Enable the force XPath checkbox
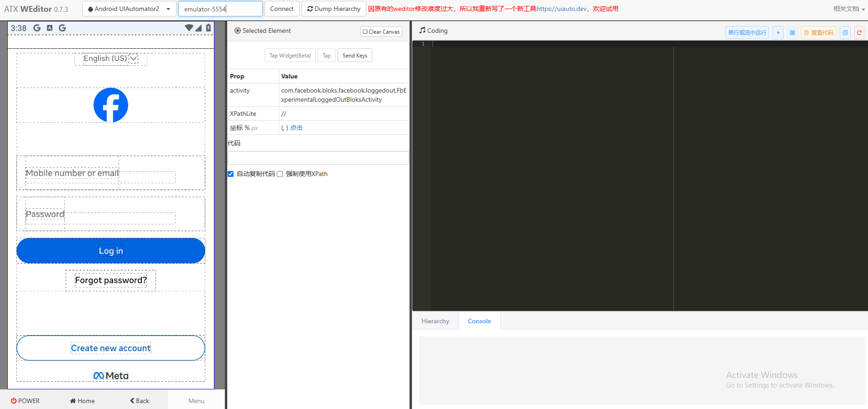The image size is (868, 409). coord(280,174)
